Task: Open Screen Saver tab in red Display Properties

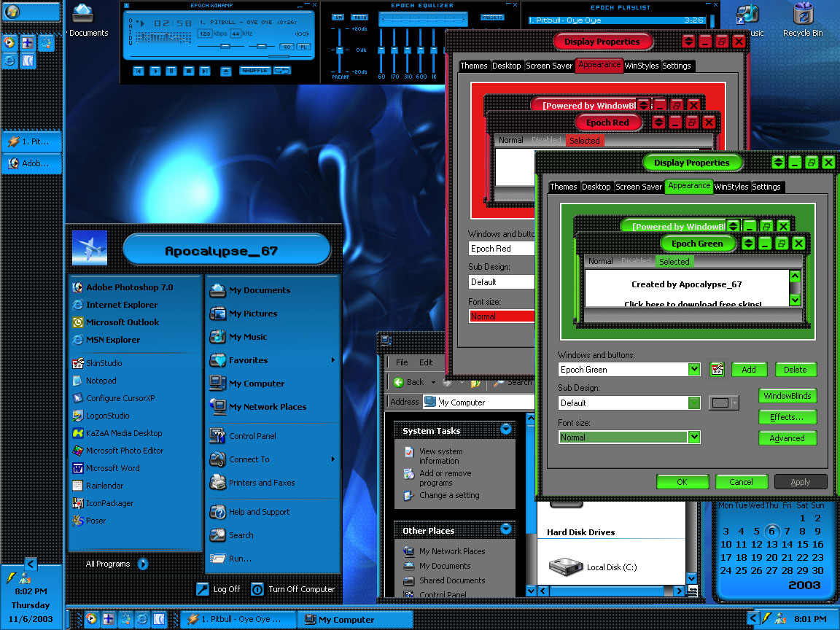Action: (x=549, y=66)
